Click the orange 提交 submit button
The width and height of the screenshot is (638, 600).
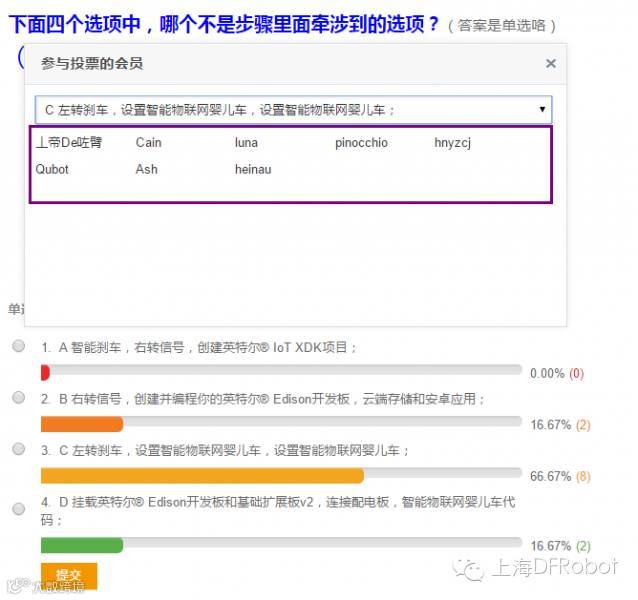(69, 576)
